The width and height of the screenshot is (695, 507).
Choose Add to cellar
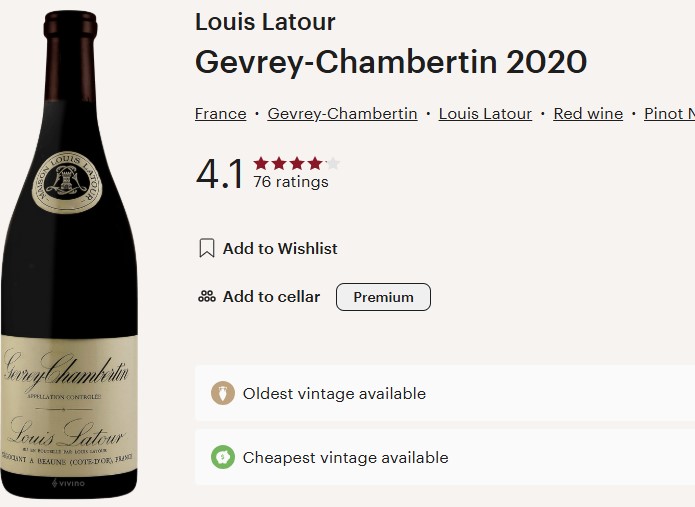tap(271, 297)
